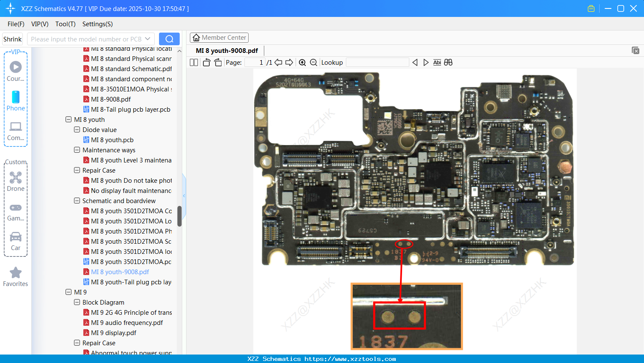Collapse the Schematic and boardview folder
This screenshot has width=644, height=363.
[77, 201]
